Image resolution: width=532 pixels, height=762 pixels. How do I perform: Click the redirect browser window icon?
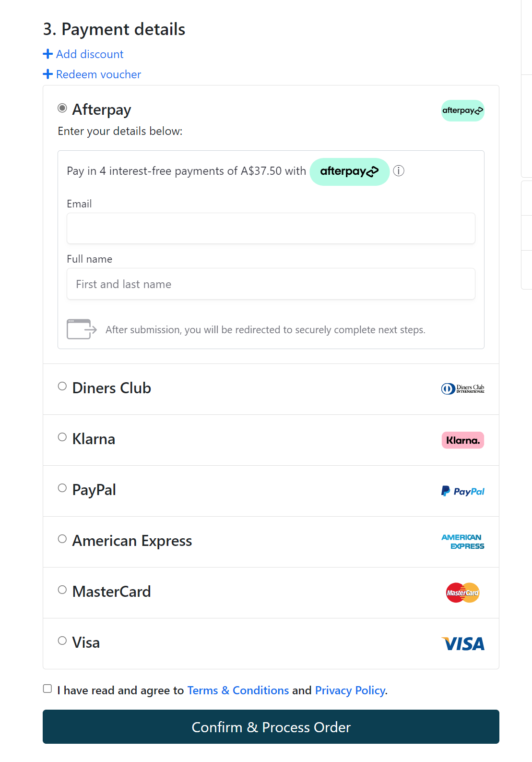coord(82,329)
